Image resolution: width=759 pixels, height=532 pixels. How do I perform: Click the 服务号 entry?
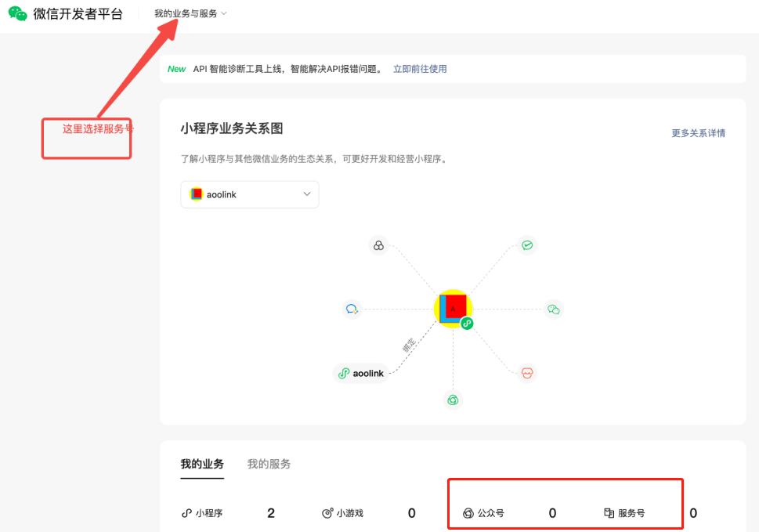[624, 513]
